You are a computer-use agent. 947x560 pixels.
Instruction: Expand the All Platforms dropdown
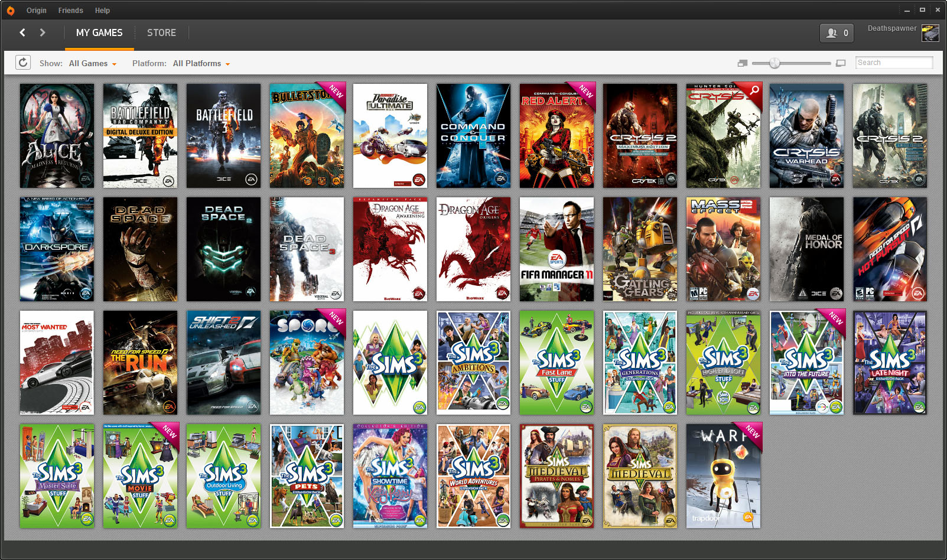201,63
